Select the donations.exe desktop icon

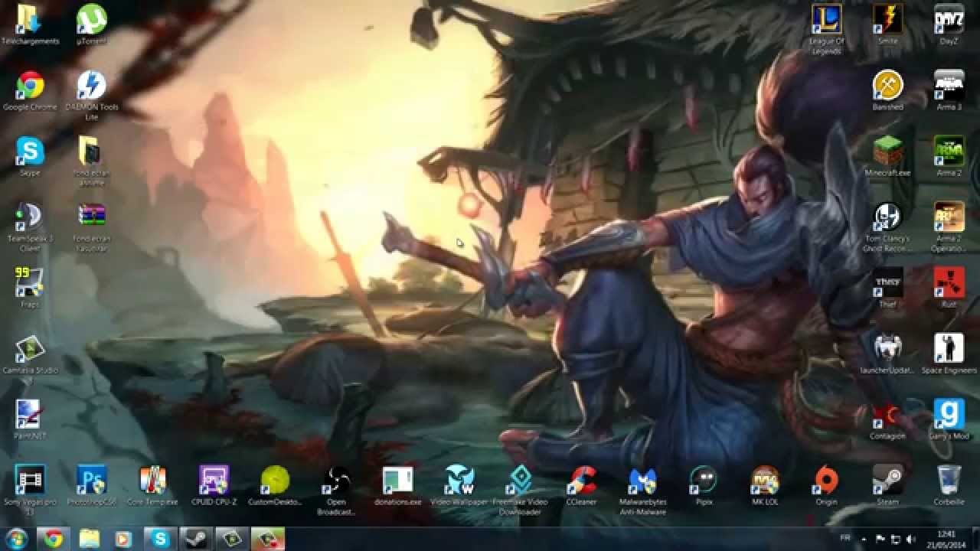397,486
